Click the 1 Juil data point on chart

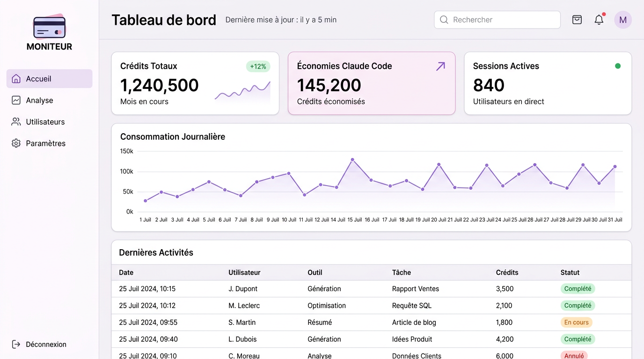(x=146, y=201)
